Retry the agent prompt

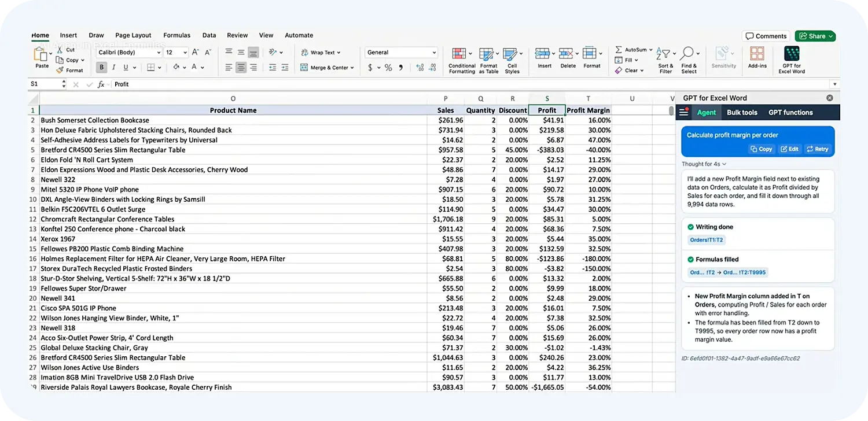817,149
